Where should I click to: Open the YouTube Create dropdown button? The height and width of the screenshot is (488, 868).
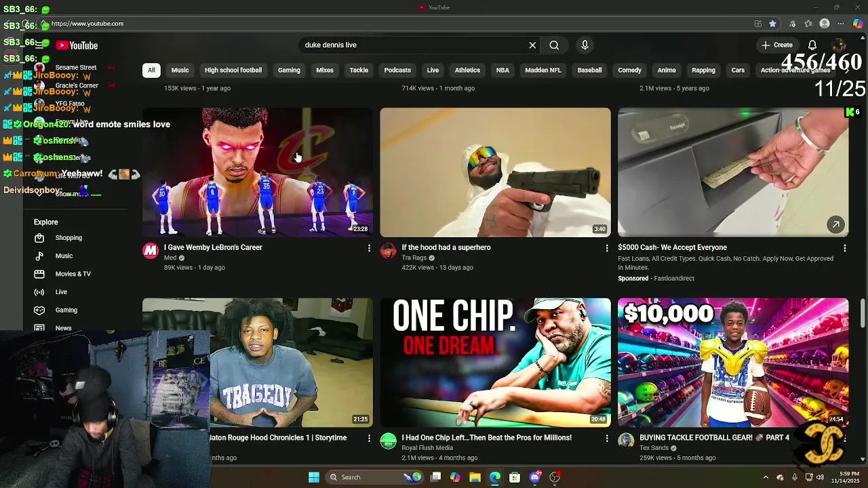click(x=777, y=45)
